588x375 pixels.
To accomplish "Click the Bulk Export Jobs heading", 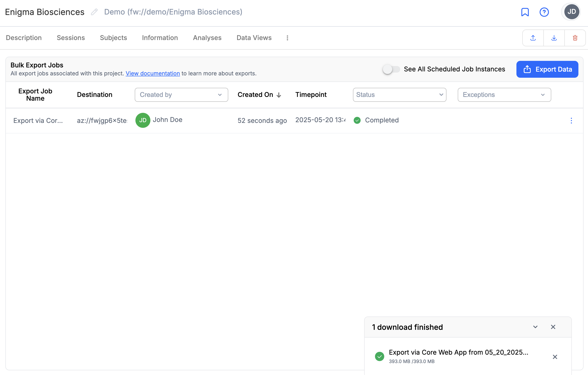I will 37,65.
